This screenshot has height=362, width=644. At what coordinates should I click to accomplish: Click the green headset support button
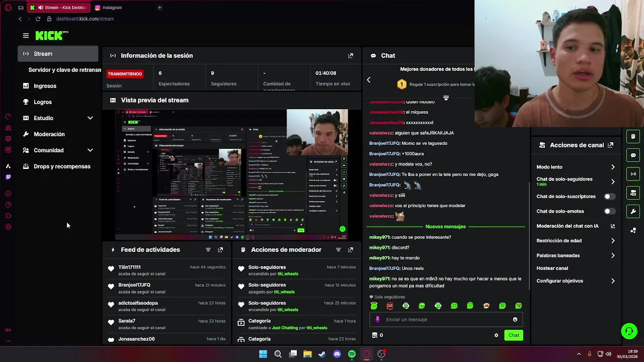tap(629, 331)
